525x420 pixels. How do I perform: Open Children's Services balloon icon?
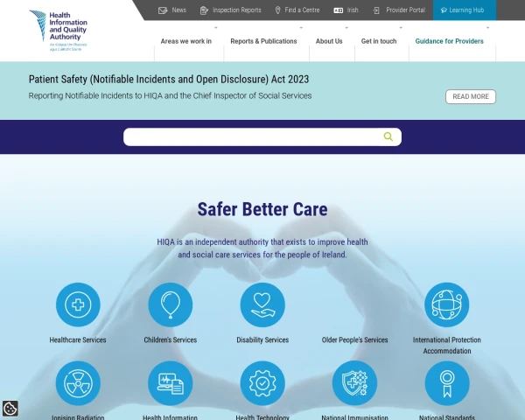171,304
